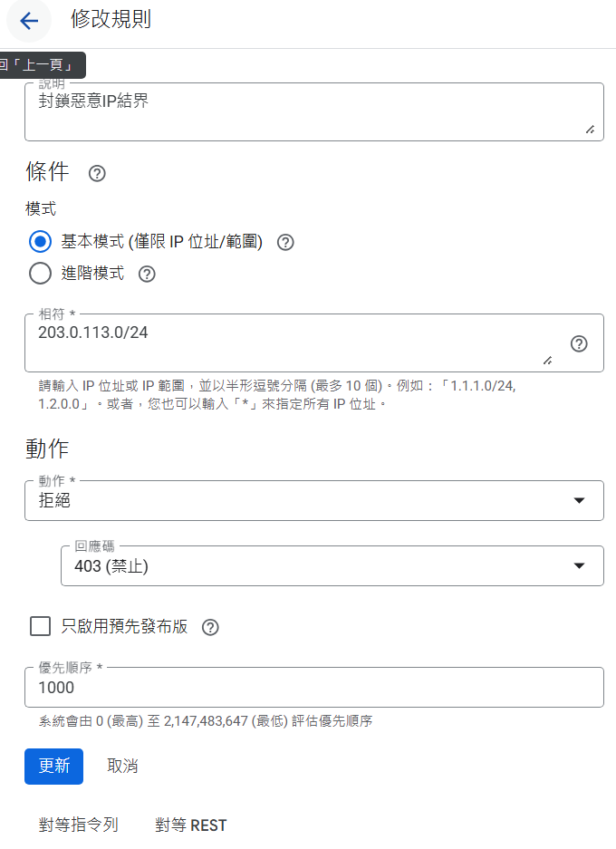Image resolution: width=616 pixels, height=849 pixels.
Task: Click help icon in 相符 field
Action: (579, 343)
